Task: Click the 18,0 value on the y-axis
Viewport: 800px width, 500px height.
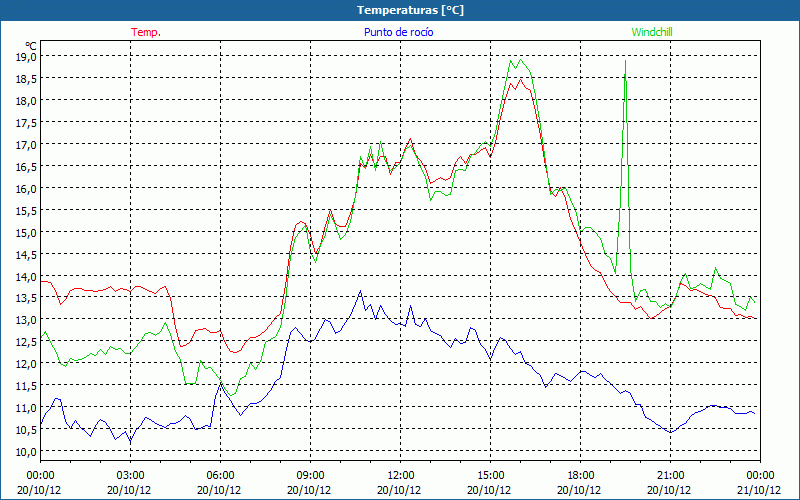Action: 26,101
